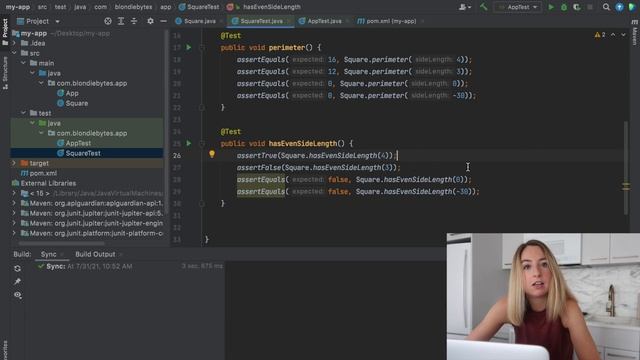This screenshot has height=360, width=640.
Task: Expand the target folder
Action: click(x=14, y=163)
